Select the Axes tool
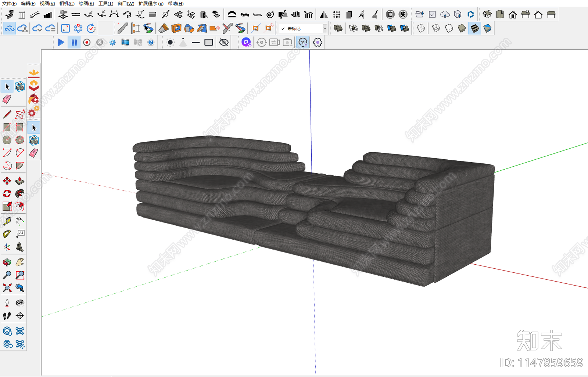 point(7,247)
